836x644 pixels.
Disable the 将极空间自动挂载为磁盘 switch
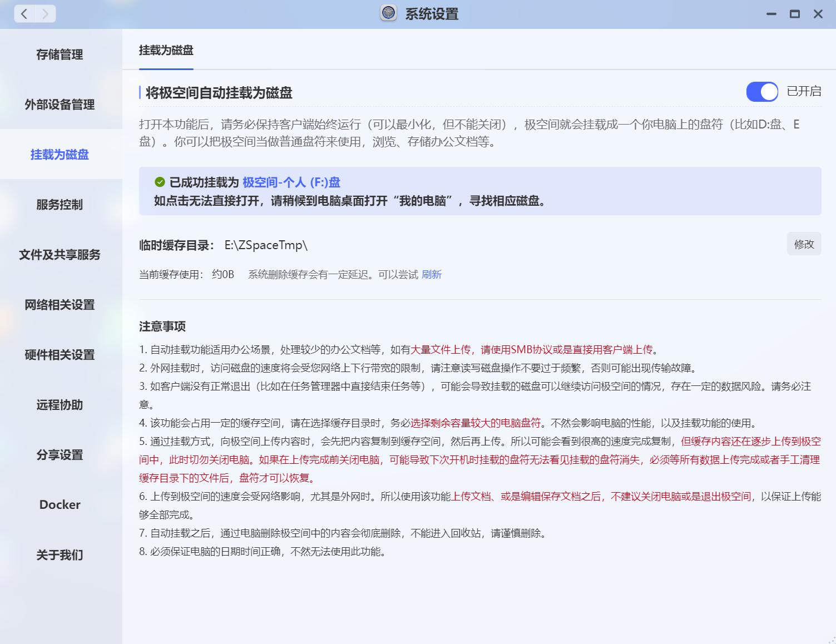coord(761,92)
